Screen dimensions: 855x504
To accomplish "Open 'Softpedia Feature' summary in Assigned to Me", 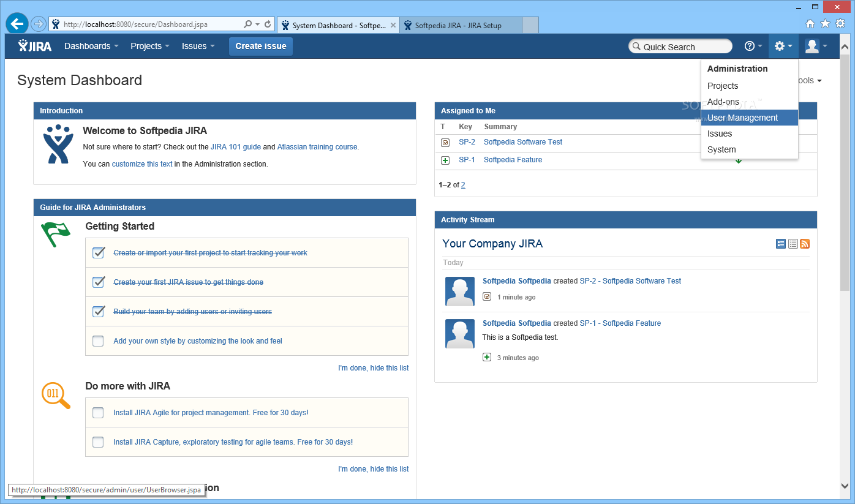I will click(513, 160).
